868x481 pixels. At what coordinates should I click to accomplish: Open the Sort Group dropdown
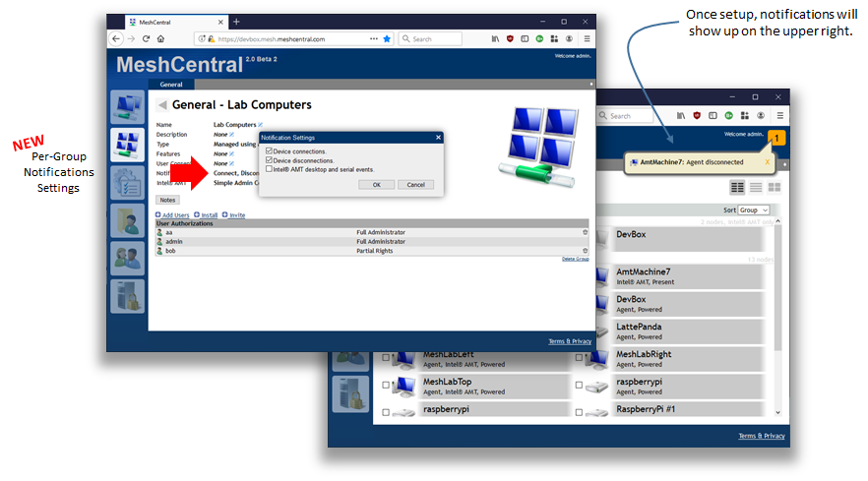tap(754, 210)
